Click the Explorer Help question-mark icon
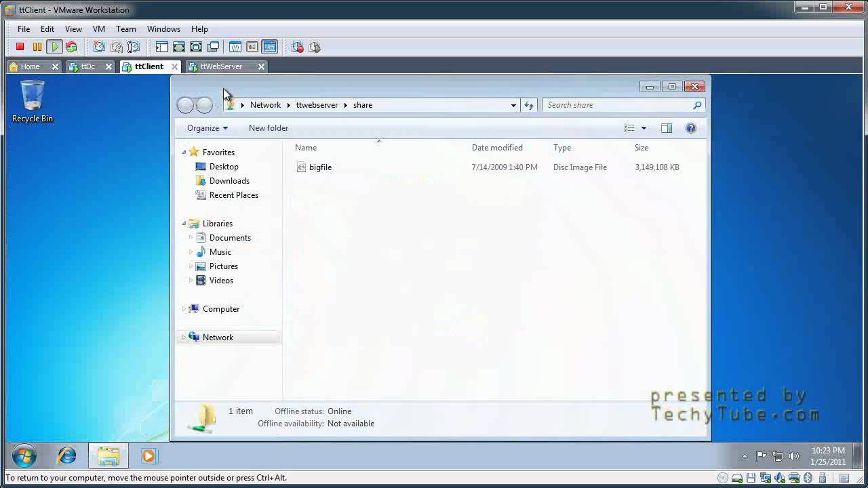The width and height of the screenshot is (868, 488). [691, 128]
